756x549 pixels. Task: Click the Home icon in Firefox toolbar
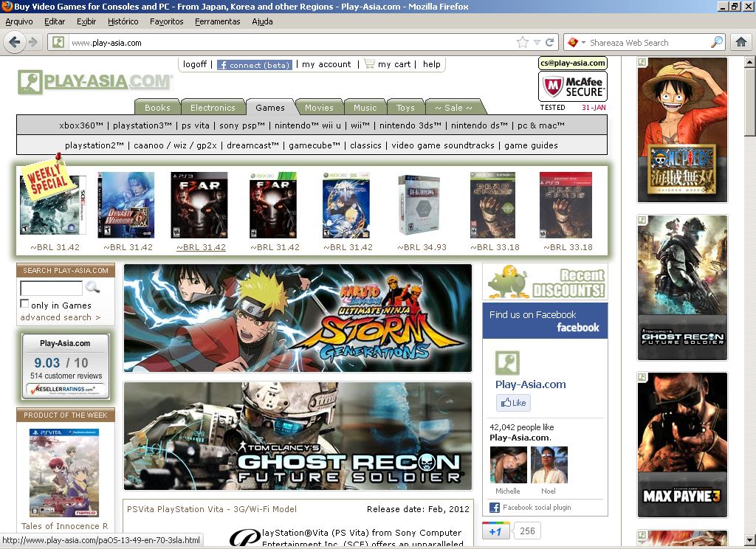point(741,42)
